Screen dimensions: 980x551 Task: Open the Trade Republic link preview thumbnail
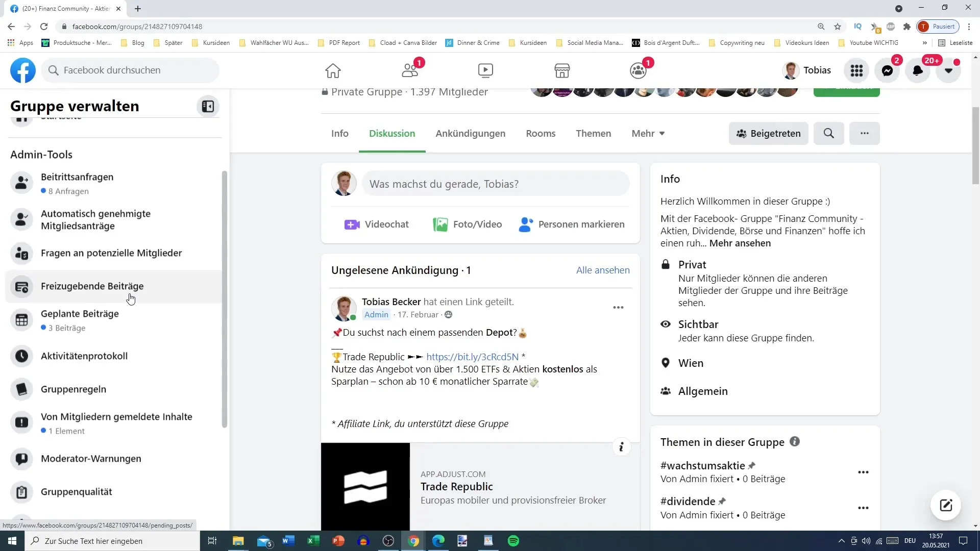click(x=365, y=486)
